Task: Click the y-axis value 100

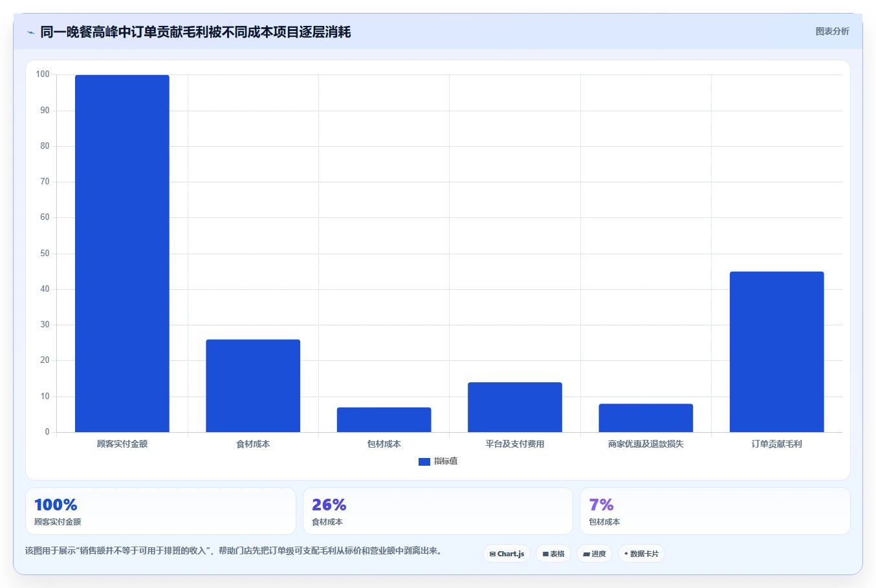Action: tap(43, 74)
